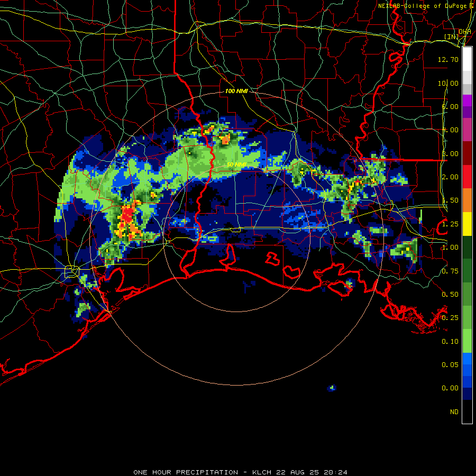
Task: Click the 0.05 legend value
Action: [x=450, y=365]
